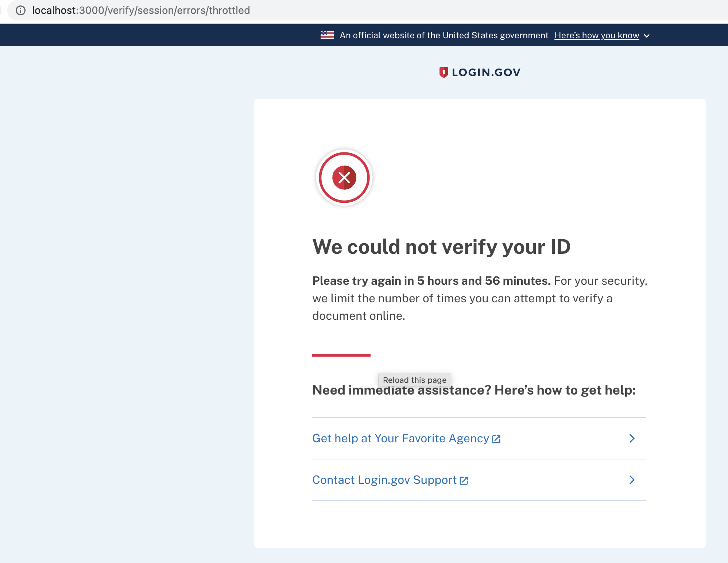This screenshot has height=563, width=728.
Task: Click the site information icon in address bar
Action: pos(21,10)
